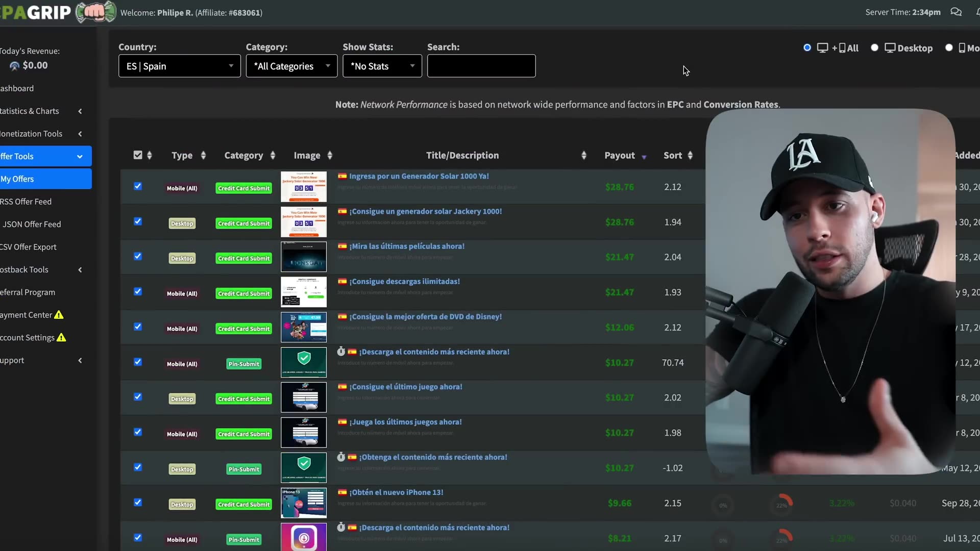The image size is (980, 551).
Task: Click Desktop badge on Jackery 1000 row
Action: pos(182,223)
